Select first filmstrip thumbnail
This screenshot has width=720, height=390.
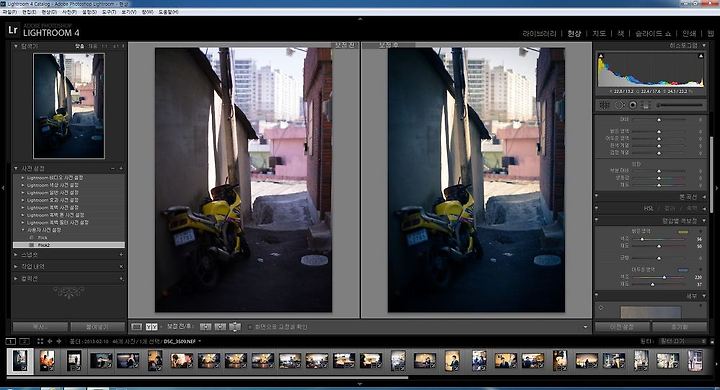20,361
